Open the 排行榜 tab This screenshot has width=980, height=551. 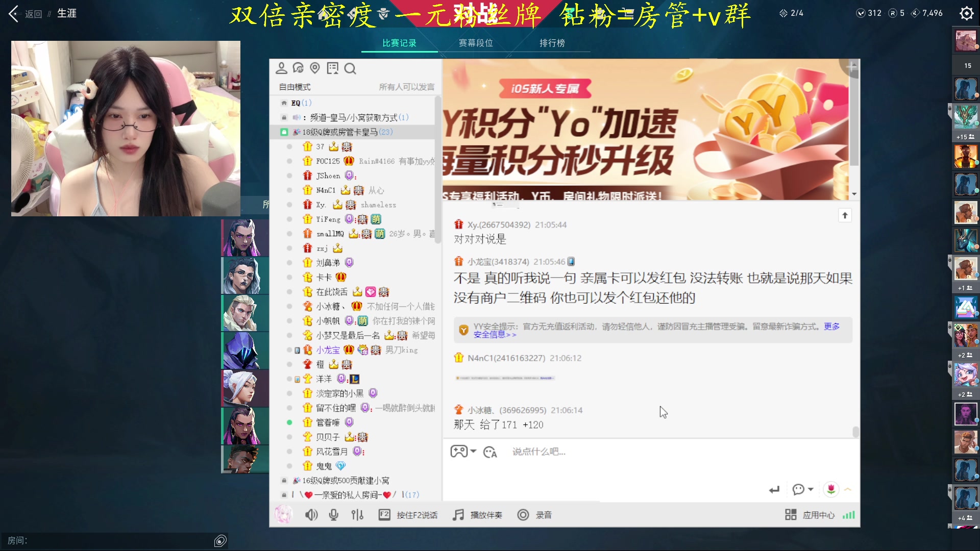(553, 43)
